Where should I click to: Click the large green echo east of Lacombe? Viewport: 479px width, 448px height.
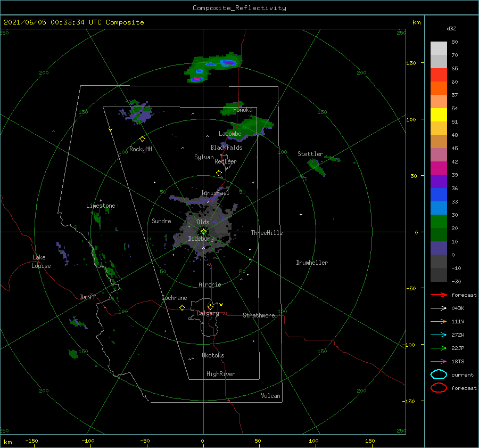click(251, 128)
